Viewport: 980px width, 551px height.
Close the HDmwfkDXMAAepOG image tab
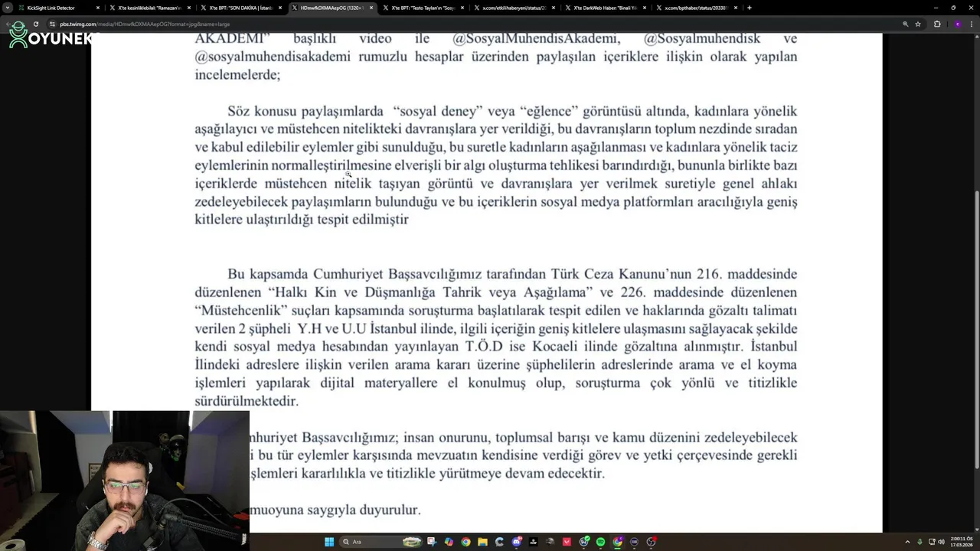(371, 8)
